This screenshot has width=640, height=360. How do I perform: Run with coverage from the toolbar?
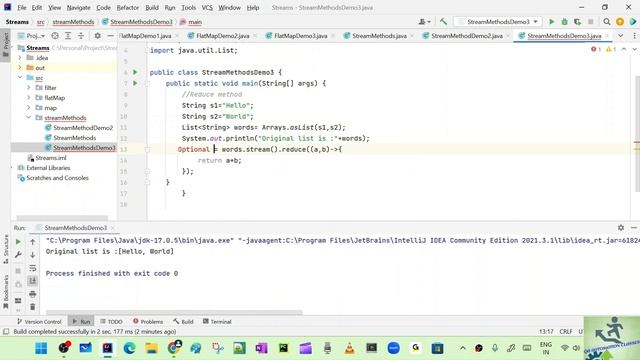[578, 22]
